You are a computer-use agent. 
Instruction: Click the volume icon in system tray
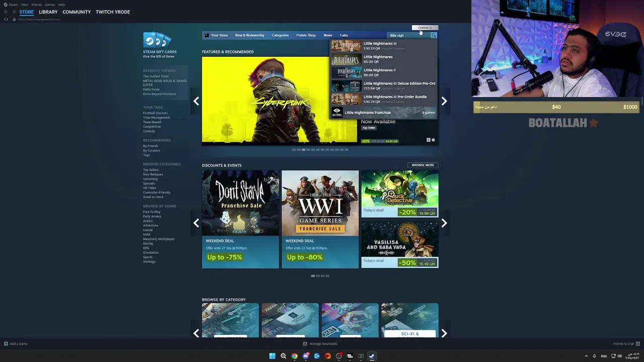point(619,356)
